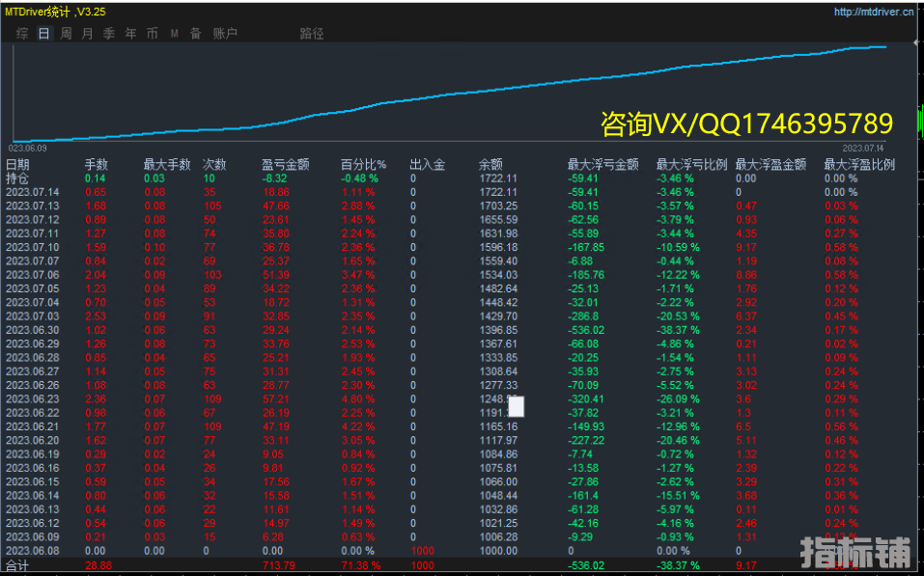
Task: Click the 最大浮亏金额 column header
Action: 602,165
